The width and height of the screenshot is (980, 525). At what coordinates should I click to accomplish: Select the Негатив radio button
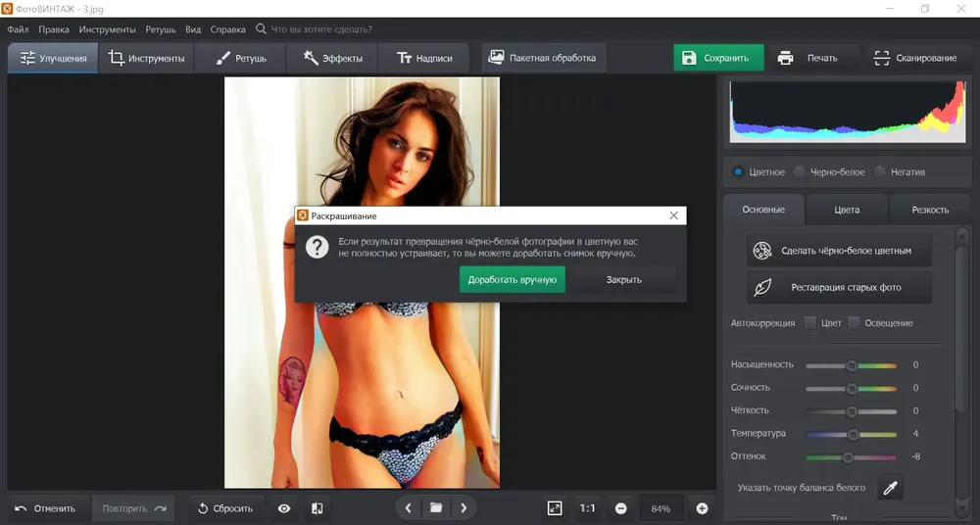(x=880, y=171)
